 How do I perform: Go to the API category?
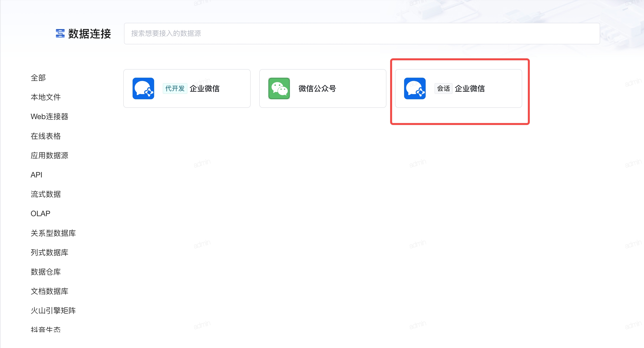(x=36, y=175)
